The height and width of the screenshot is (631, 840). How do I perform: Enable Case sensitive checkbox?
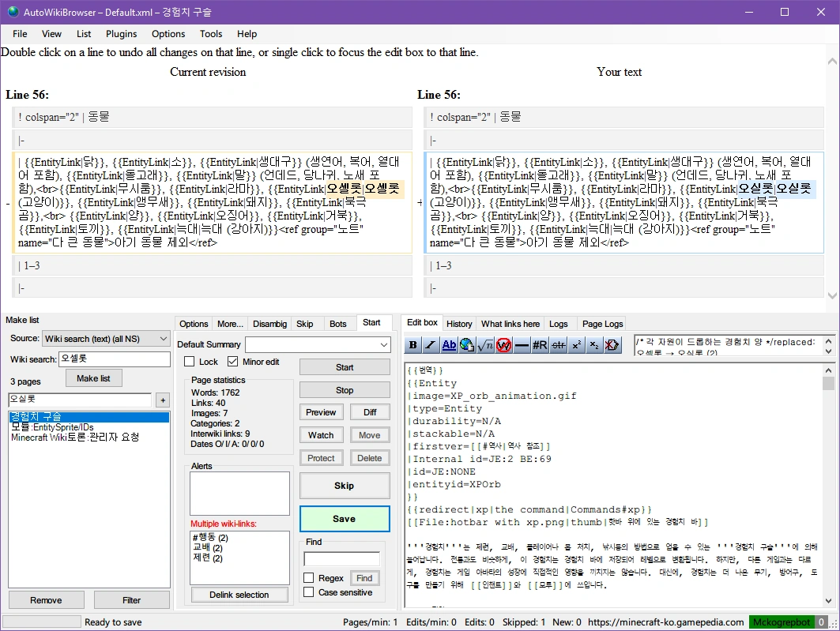point(308,592)
